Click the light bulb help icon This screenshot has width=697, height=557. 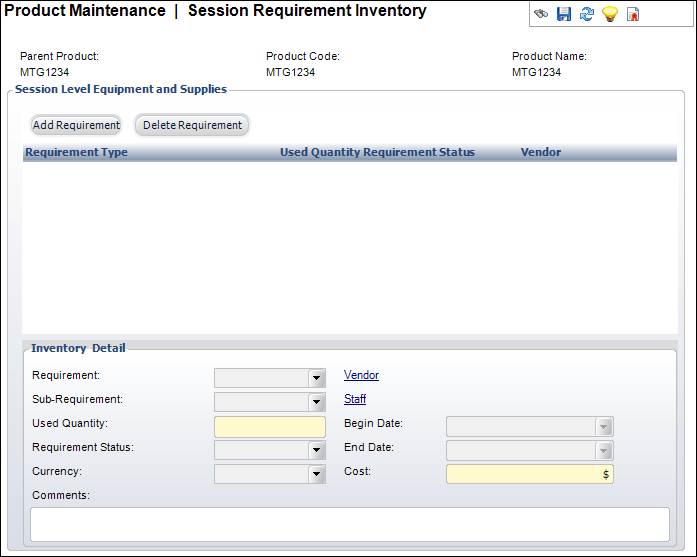coord(609,15)
